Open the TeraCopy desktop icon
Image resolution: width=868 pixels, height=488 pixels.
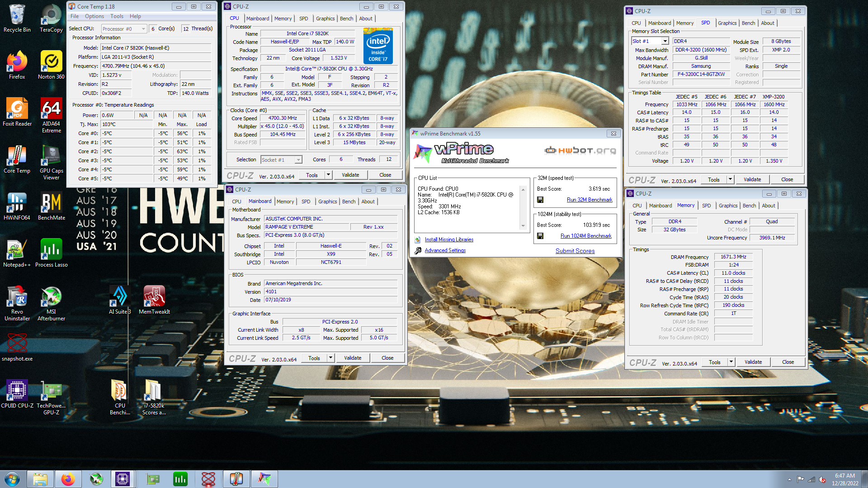(x=51, y=18)
